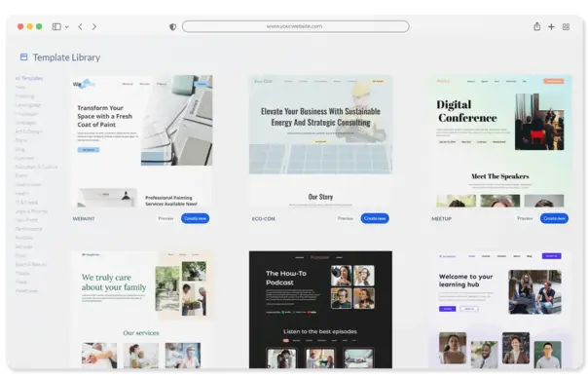Create new site from ECO-CON
This screenshot has width=588, height=377.
point(375,218)
